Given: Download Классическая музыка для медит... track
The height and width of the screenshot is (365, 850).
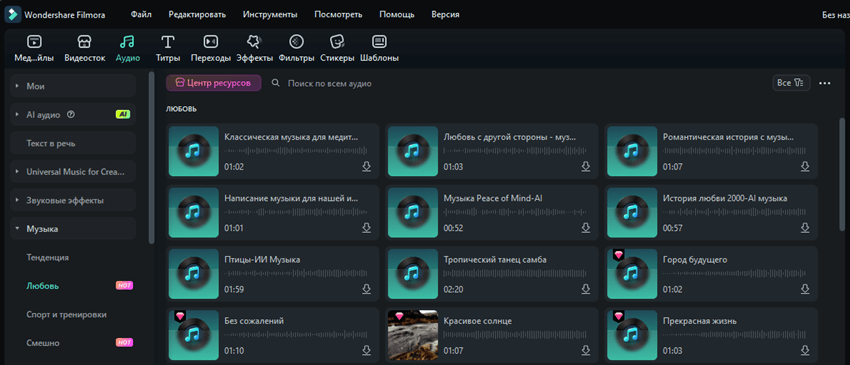Looking at the screenshot, I should [x=366, y=167].
